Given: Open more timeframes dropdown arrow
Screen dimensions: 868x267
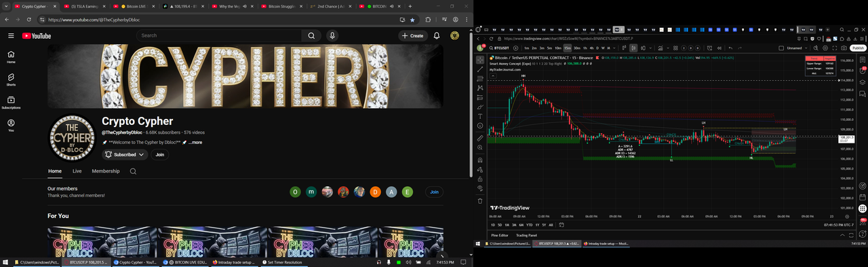Looking at the screenshot, I should 614,48.
